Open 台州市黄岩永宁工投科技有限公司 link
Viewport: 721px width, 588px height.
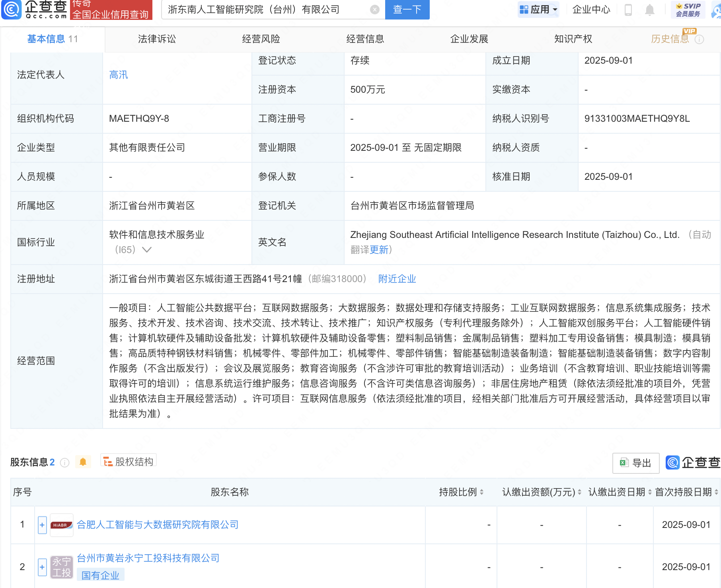[148, 558]
